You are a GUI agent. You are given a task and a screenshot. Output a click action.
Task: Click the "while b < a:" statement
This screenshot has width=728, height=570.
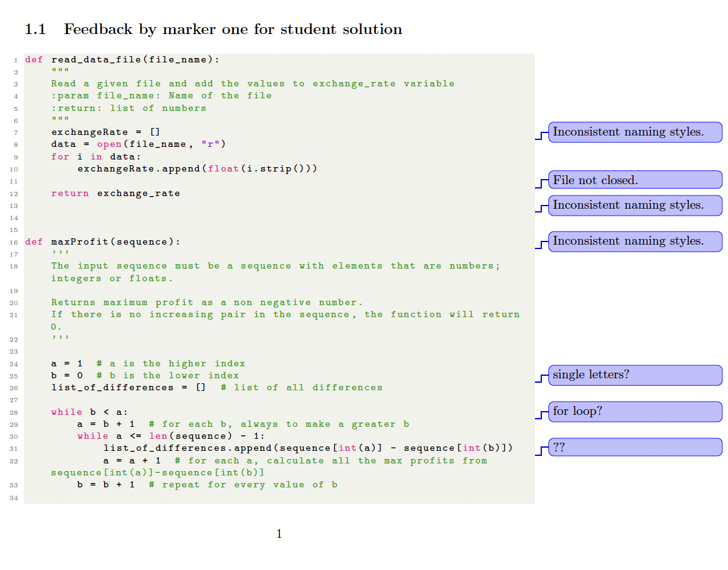click(x=89, y=412)
